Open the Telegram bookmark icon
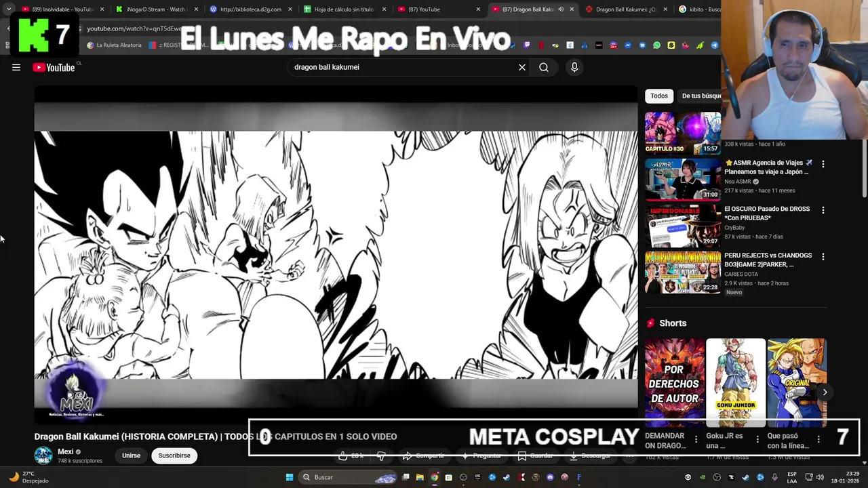This screenshot has width=868, height=488. 714,45
